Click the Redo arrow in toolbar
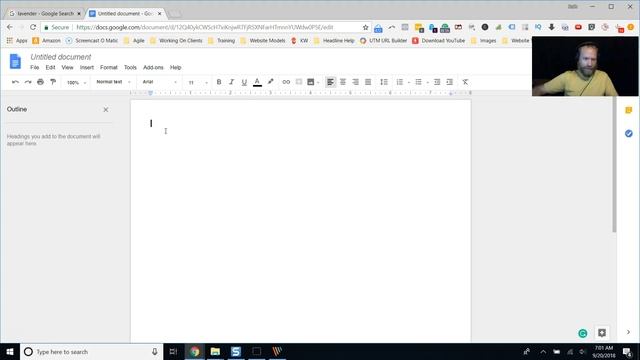Viewport: 640px width, 360px height. 28,82
